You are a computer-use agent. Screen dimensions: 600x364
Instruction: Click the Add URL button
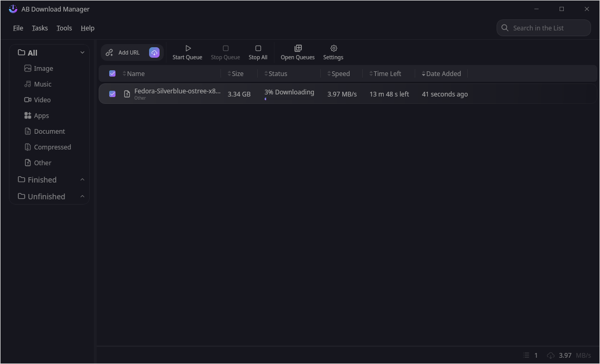[124, 52]
